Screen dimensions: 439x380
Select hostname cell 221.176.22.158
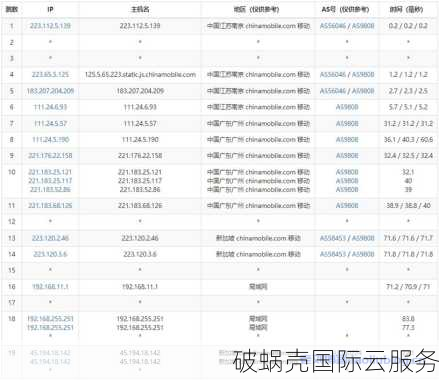point(140,156)
